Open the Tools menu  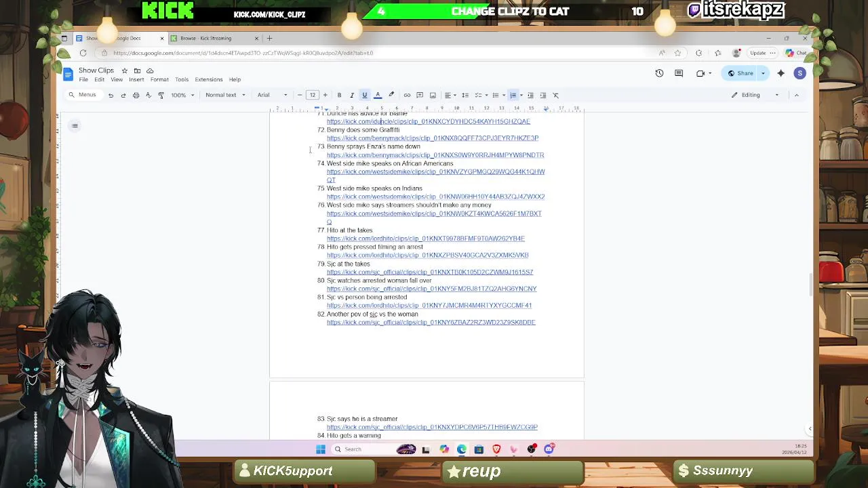tap(182, 80)
